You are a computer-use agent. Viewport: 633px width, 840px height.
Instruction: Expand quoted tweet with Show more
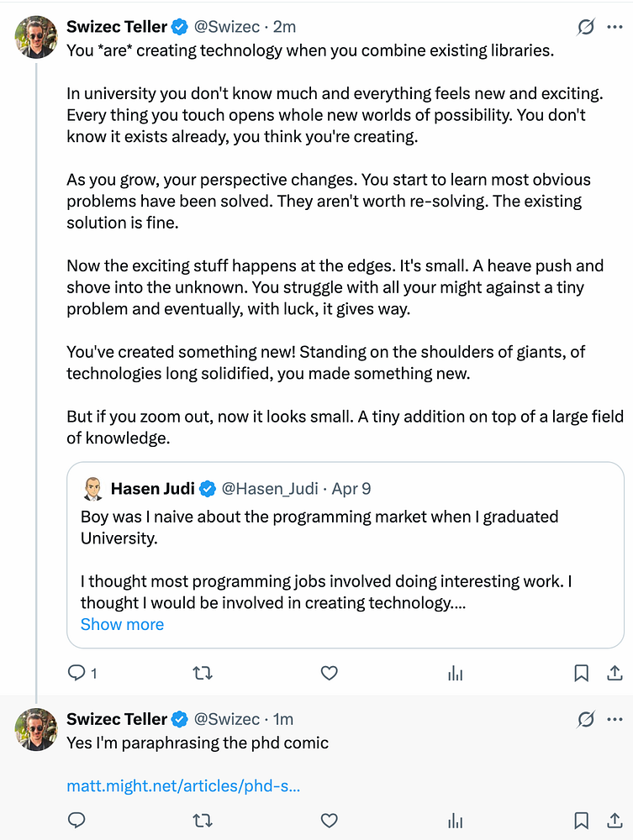[x=122, y=624]
